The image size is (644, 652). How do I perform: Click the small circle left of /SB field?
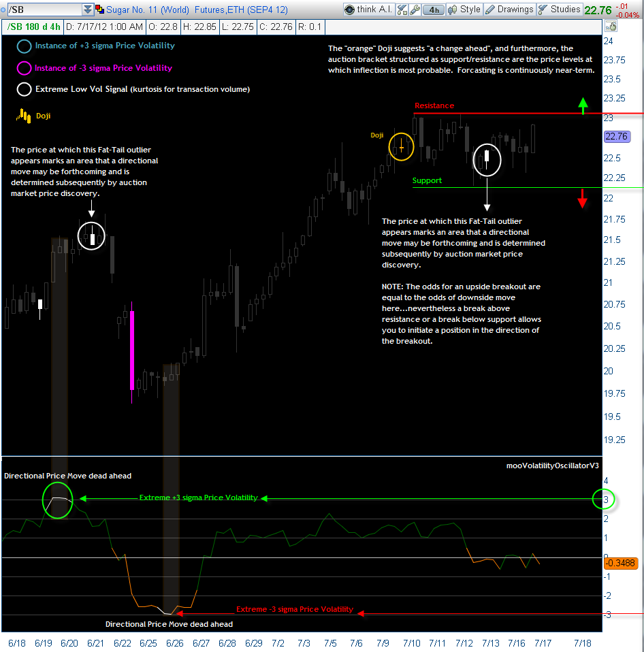tap(3, 10)
